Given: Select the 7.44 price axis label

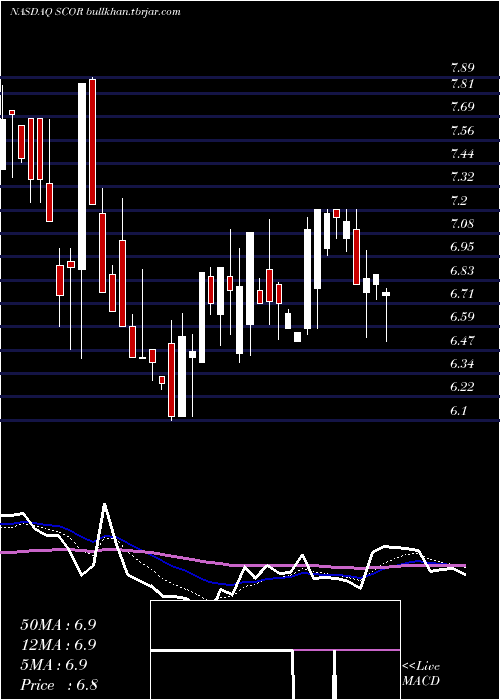Looking at the screenshot, I should click(462, 154).
